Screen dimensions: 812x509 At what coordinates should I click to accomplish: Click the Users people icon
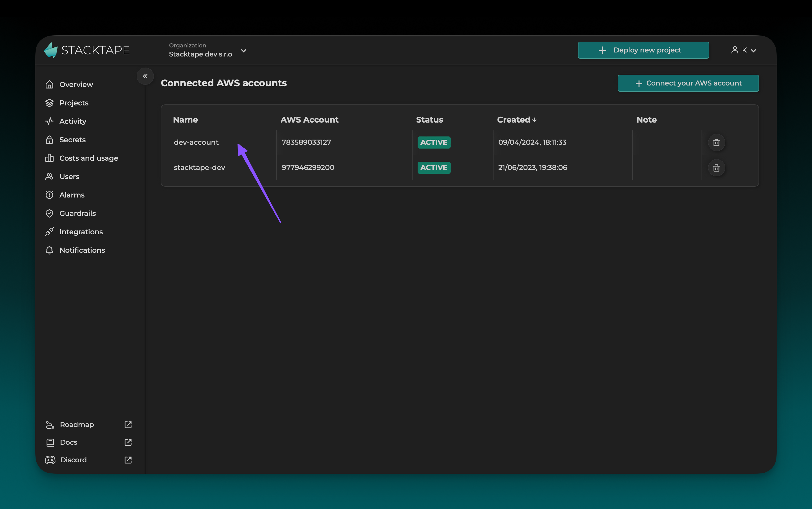pyautogui.click(x=49, y=176)
